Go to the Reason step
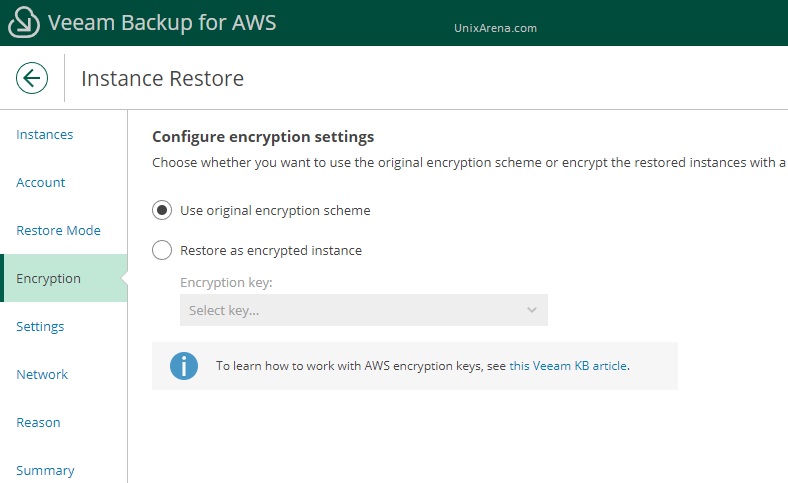The height and width of the screenshot is (483, 788). (38, 422)
